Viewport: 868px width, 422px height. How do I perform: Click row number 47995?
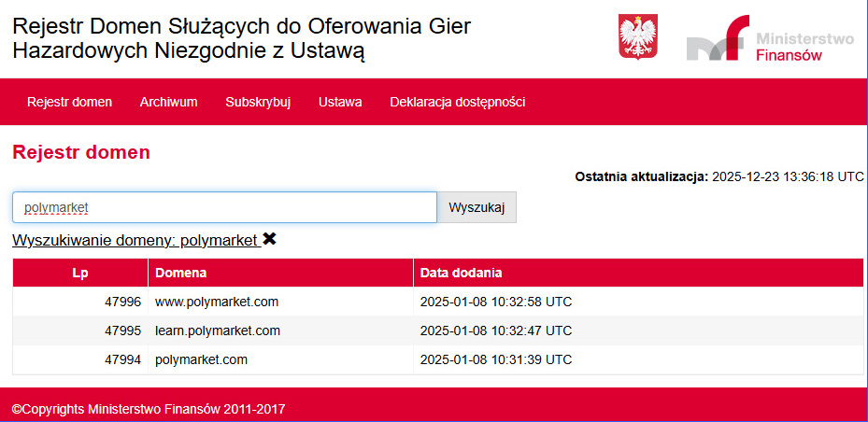(123, 331)
